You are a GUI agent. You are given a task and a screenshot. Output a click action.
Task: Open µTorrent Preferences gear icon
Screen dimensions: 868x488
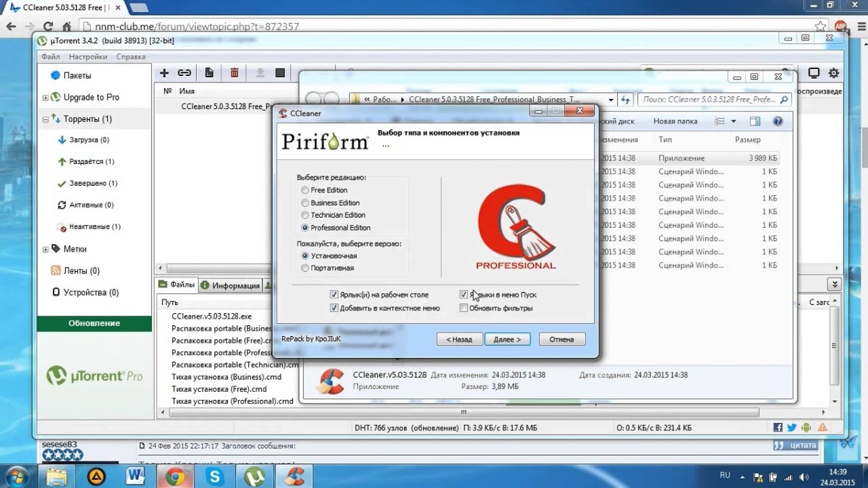tap(834, 73)
